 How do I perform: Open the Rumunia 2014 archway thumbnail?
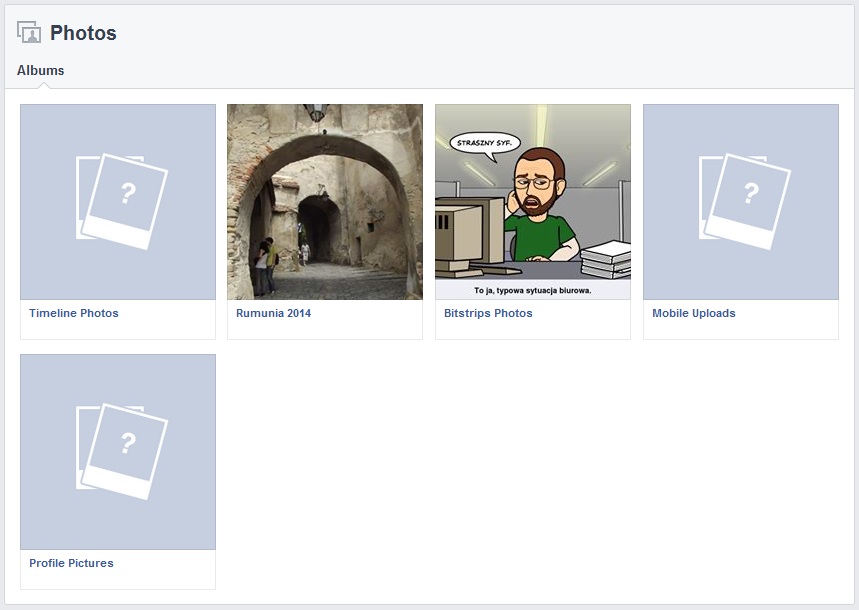(325, 202)
